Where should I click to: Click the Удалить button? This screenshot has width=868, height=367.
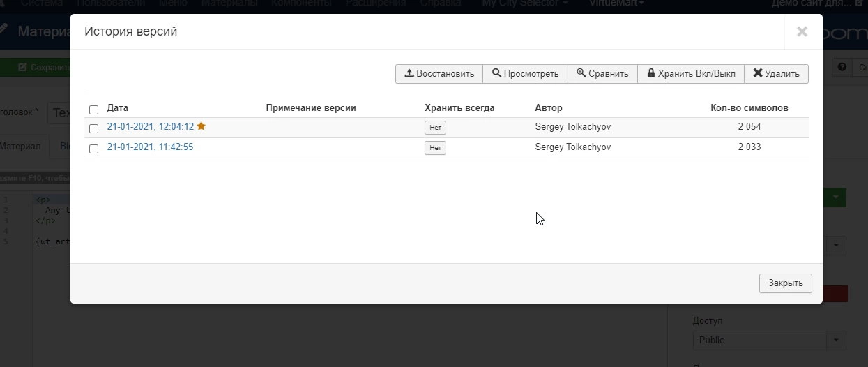pos(776,73)
